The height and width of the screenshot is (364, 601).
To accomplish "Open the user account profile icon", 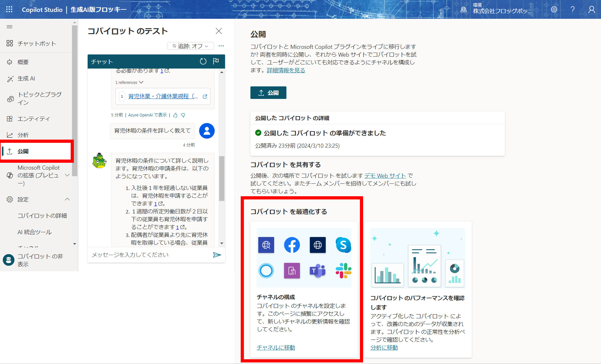I will click(x=591, y=9).
